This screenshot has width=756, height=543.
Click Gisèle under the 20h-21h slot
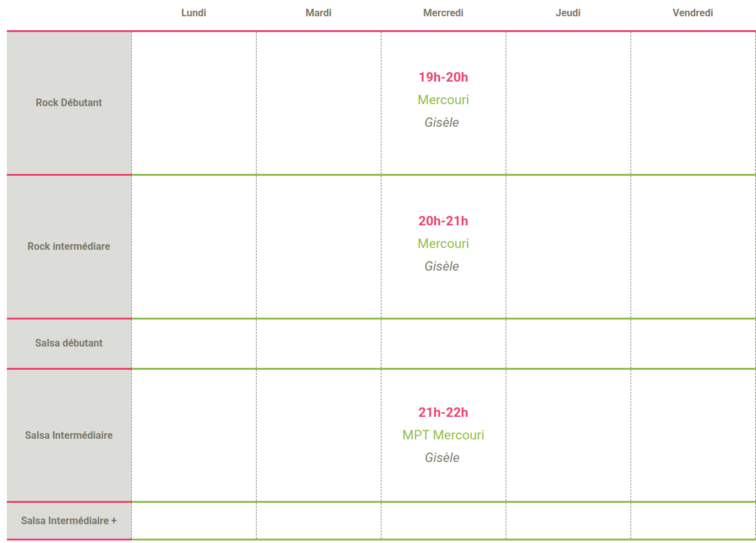[x=442, y=266]
